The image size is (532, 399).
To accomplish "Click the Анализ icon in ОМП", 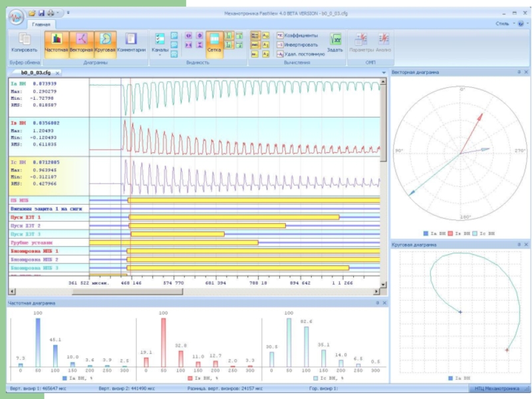I will click(384, 41).
